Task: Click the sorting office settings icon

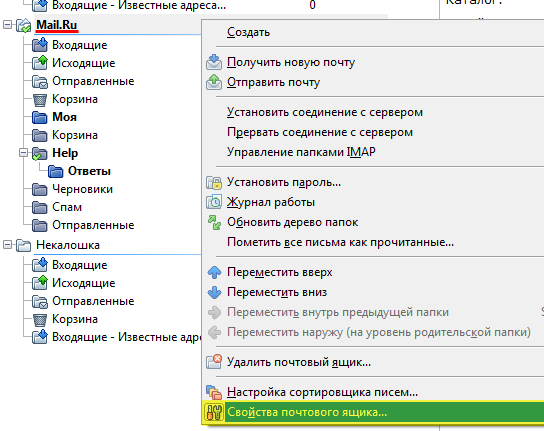Action: 214,392
